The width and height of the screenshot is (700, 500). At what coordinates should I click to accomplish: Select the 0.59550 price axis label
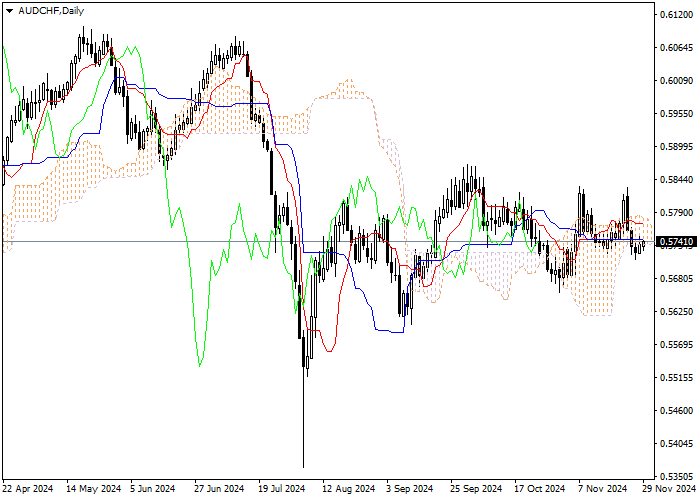[677, 114]
